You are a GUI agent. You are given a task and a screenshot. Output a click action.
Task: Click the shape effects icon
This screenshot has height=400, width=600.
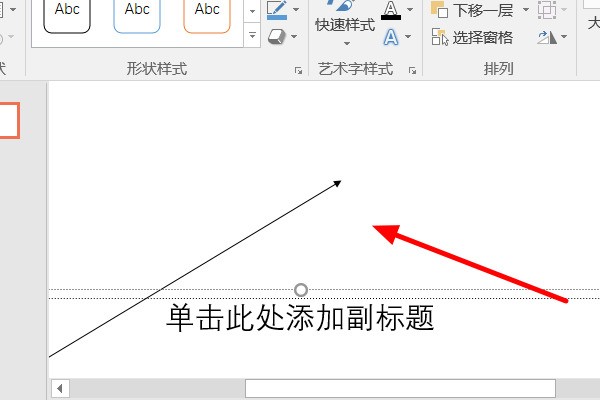click(276, 37)
